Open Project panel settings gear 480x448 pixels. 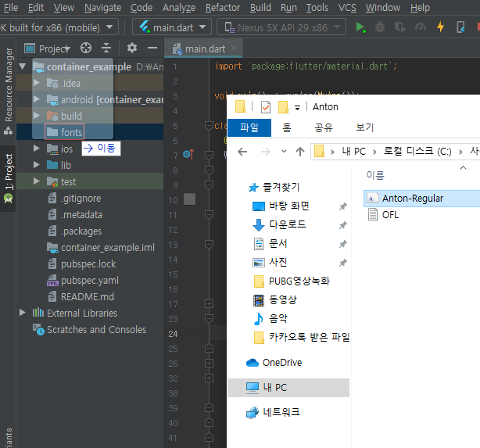click(132, 48)
